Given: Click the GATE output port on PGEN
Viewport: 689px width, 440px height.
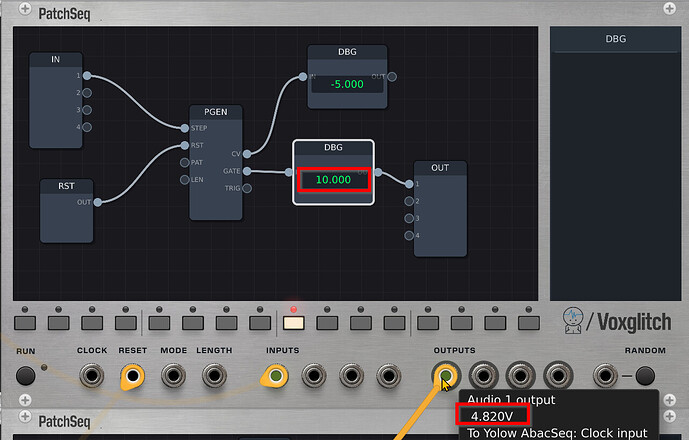Looking at the screenshot, I should coord(247,171).
